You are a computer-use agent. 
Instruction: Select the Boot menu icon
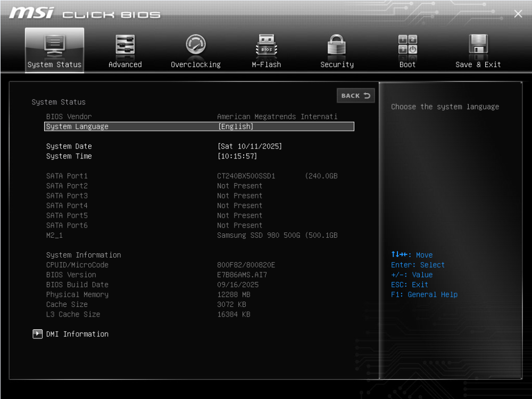(x=408, y=45)
